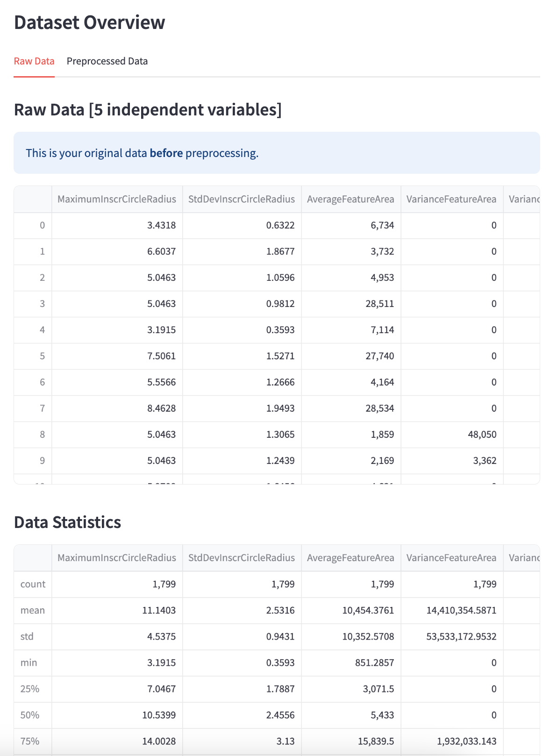Viewport: 557px width, 756px height.
Task: Switch to the Raw Data tab
Action: [34, 61]
